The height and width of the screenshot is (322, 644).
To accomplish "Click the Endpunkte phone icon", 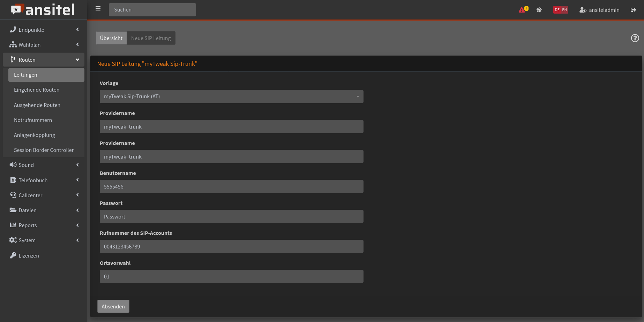I will point(13,30).
